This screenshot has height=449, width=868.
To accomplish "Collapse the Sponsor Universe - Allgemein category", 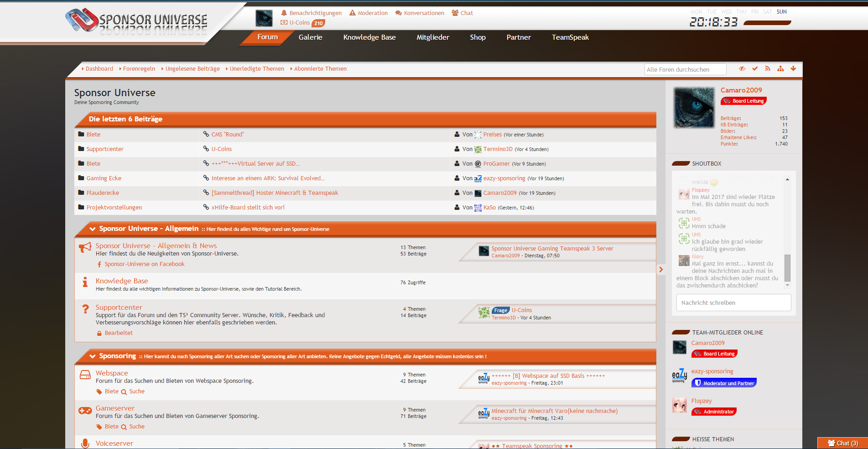I will point(93,229).
